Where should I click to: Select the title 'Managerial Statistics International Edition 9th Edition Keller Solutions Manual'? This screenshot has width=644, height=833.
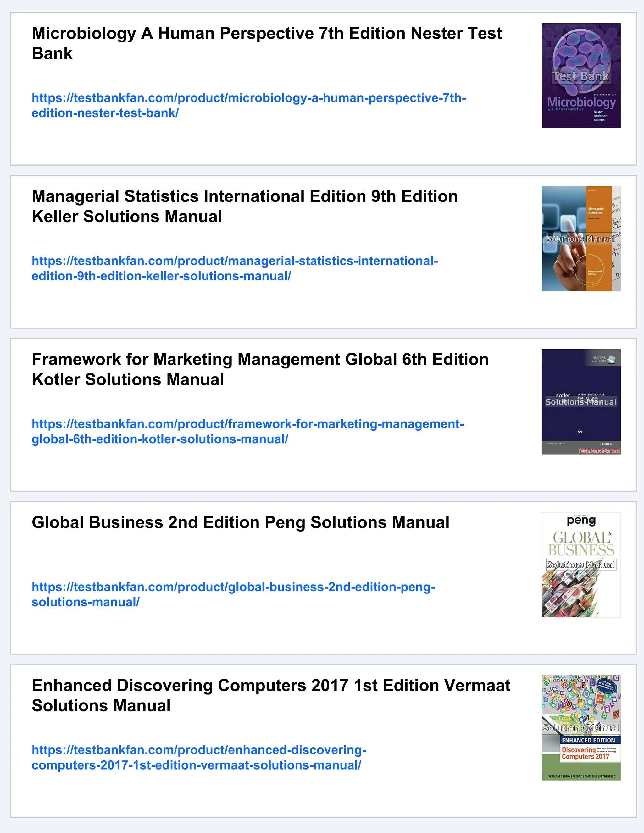(245, 206)
